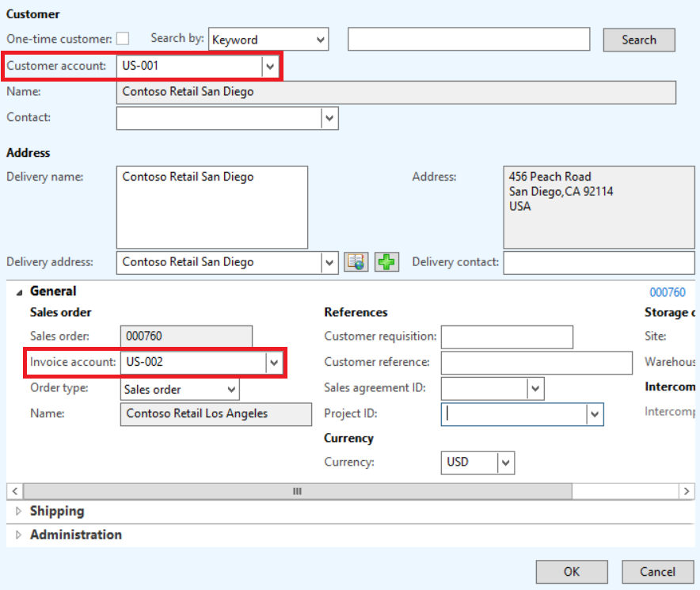Click the Search button

(638, 40)
